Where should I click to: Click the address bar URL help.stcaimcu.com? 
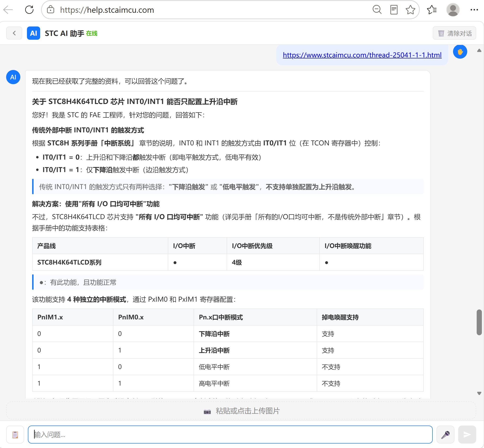pyautogui.click(x=107, y=10)
